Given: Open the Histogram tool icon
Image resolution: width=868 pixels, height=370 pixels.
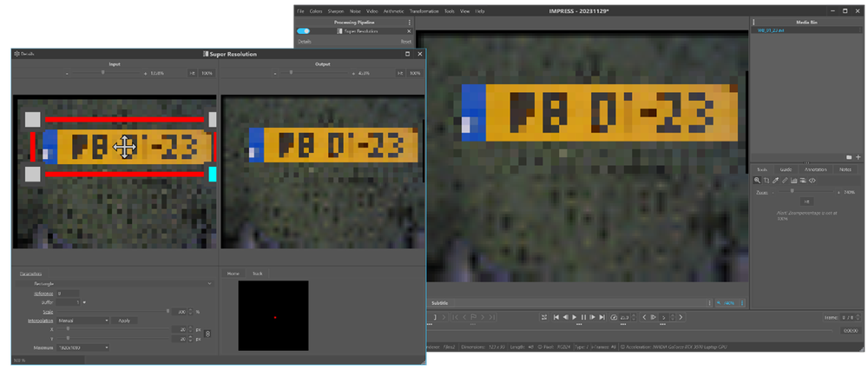Looking at the screenshot, I should click(x=794, y=180).
